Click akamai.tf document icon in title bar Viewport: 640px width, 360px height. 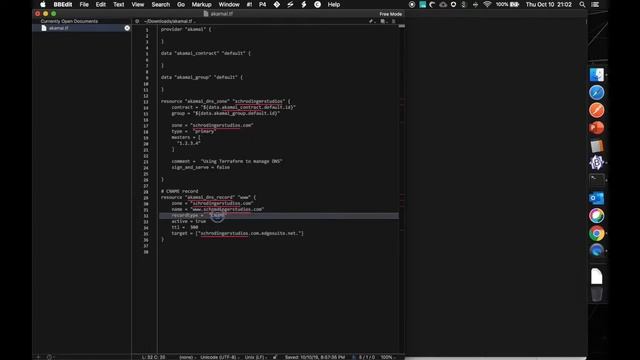click(x=206, y=14)
